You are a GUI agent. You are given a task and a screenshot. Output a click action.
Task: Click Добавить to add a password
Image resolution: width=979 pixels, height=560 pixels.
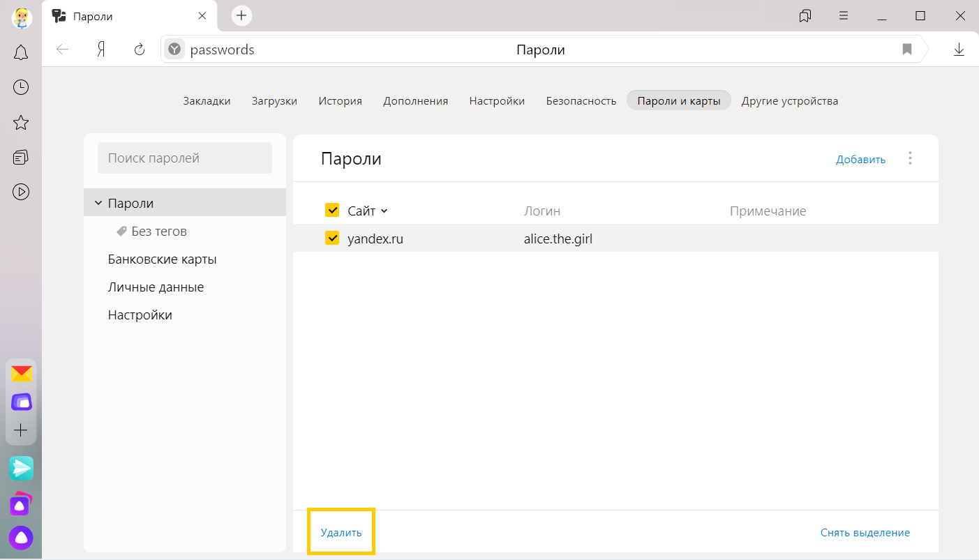(861, 159)
